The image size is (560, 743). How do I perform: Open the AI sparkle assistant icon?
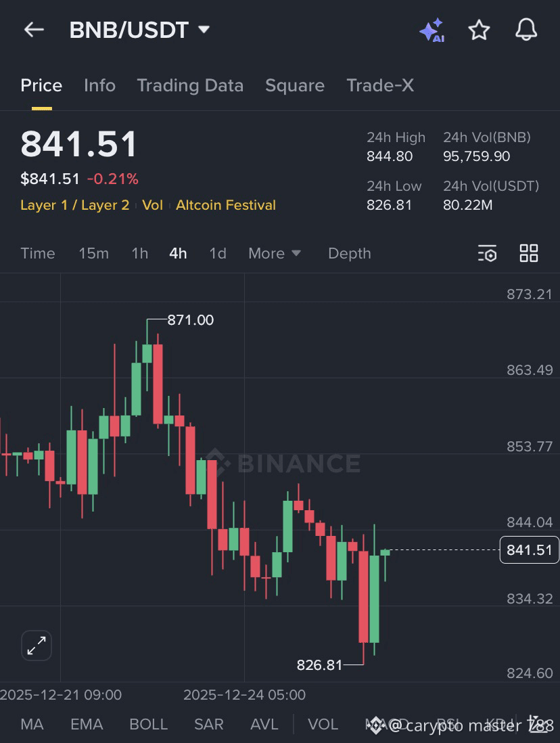click(x=432, y=30)
